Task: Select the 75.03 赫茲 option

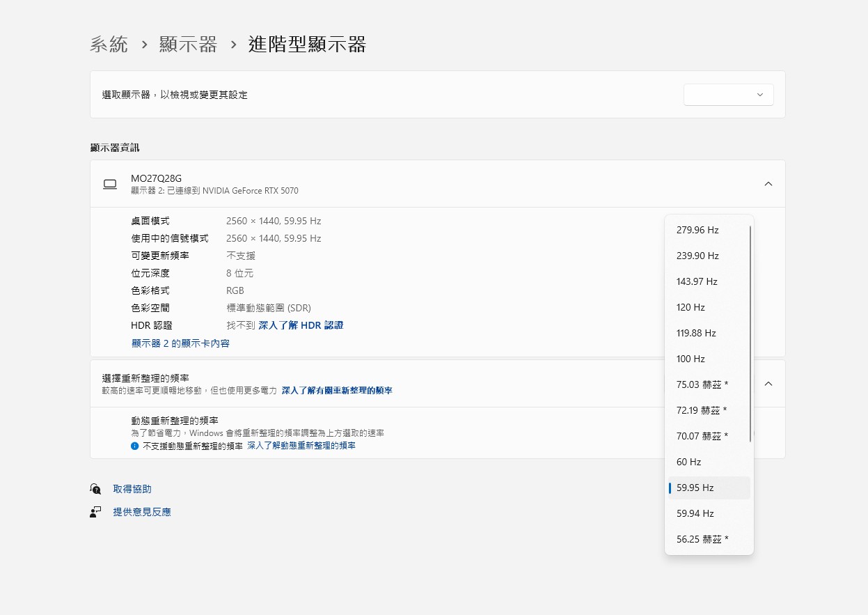Action: [x=702, y=384]
